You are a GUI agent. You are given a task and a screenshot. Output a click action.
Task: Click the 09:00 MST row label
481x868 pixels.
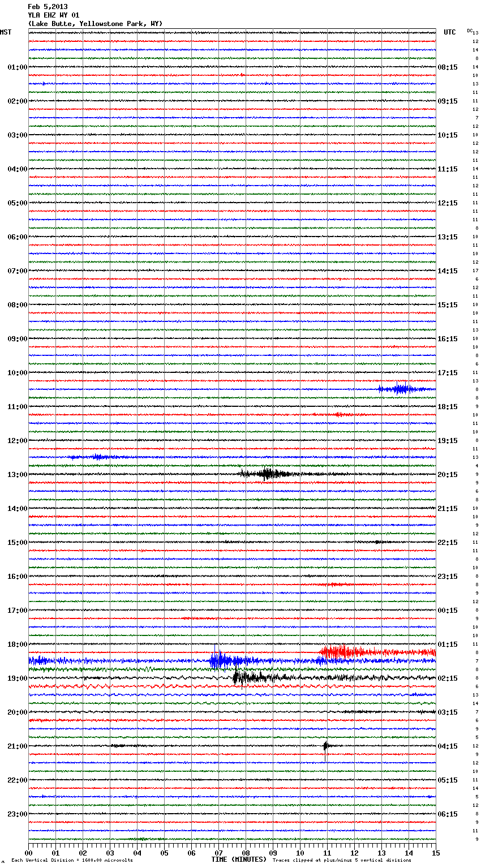click(18, 339)
